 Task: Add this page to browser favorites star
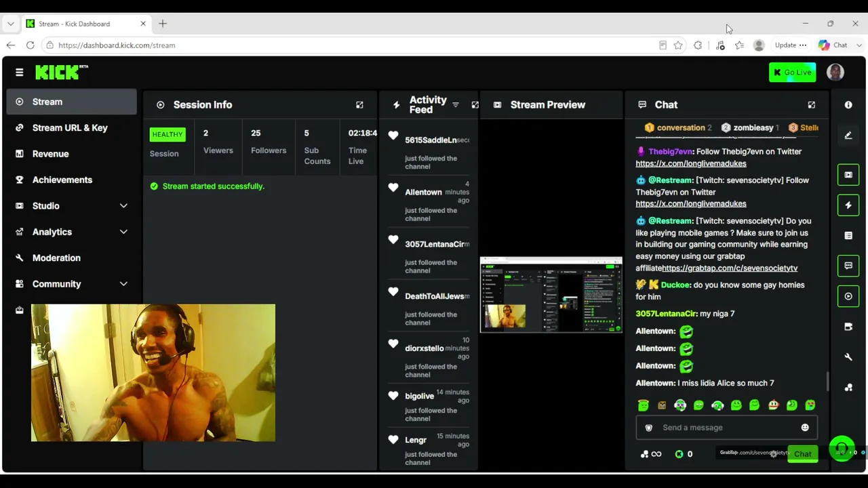pyautogui.click(x=678, y=45)
